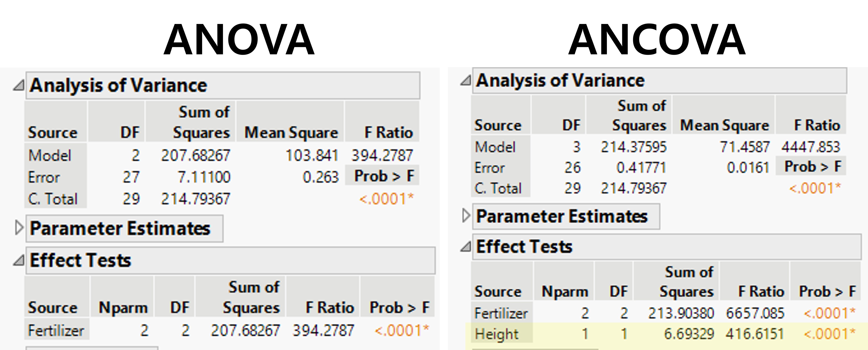Expand Parameter Estimates under ANOVA
The image size is (868, 350).
(19, 228)
